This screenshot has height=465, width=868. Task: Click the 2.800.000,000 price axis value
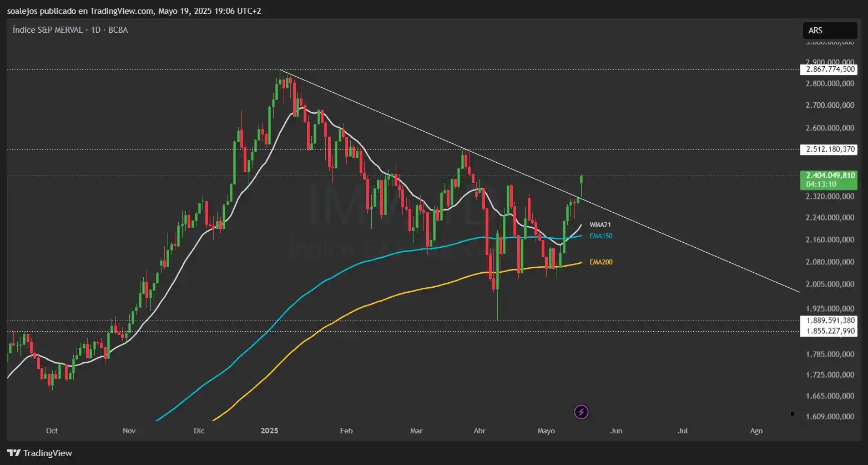coord(830,84)
